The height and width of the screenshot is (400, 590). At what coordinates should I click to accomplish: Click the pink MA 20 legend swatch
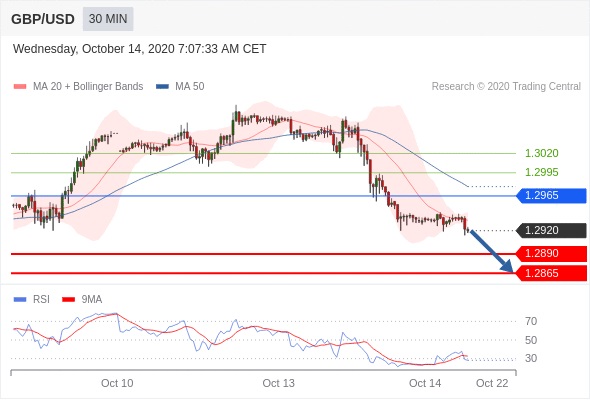point(20,87)
